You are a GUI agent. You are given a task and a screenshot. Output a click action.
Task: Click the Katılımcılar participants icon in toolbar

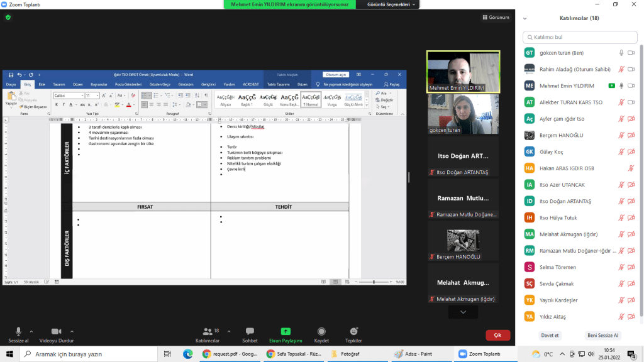click(x=208, y=332)
